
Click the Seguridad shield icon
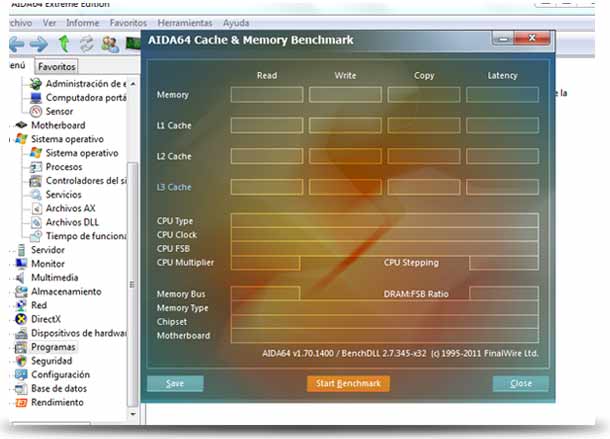click(21, 361)
